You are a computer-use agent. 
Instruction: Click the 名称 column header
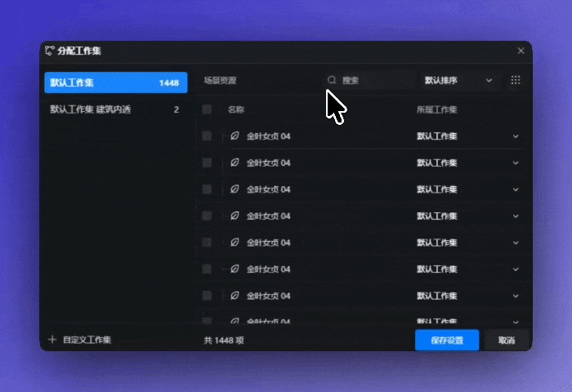pyautogui.click(x=236, y=109)
